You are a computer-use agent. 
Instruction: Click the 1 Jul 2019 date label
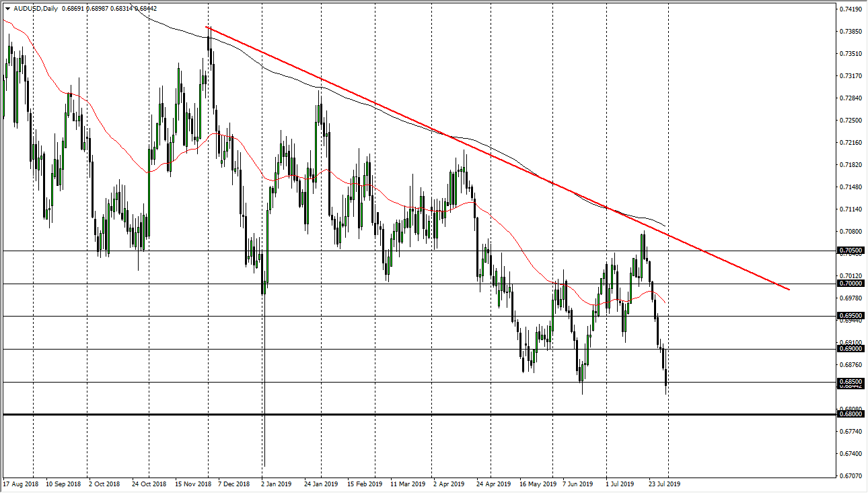point(622,484)
